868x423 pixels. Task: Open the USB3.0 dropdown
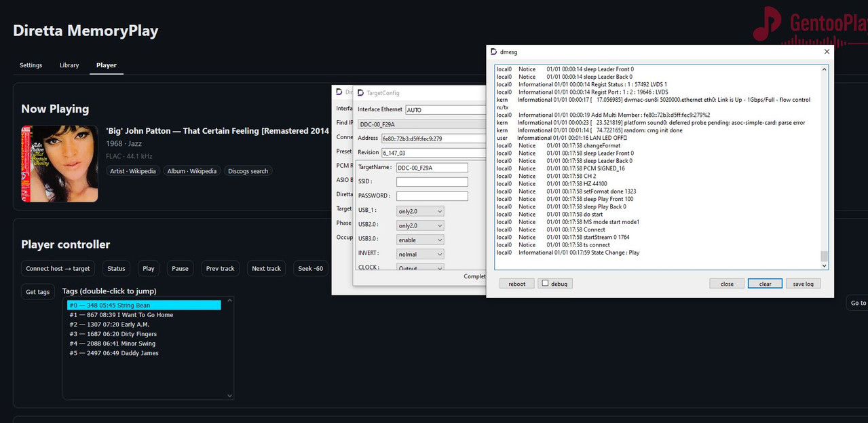tap(420, 240)
